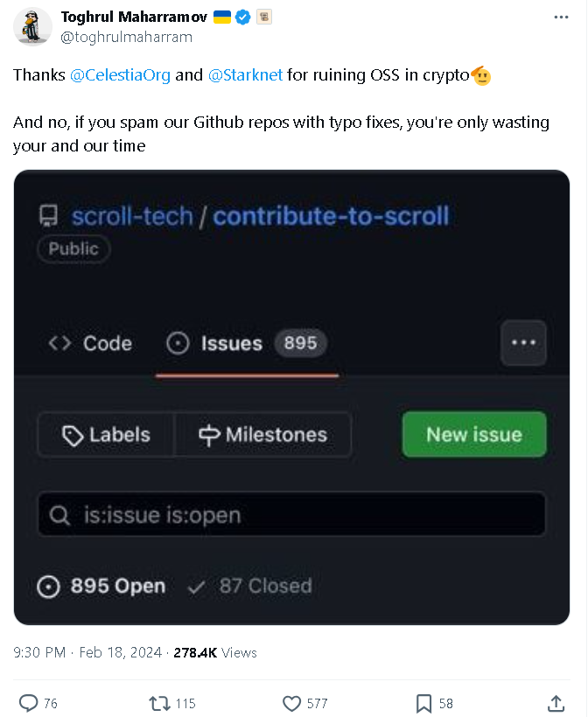Click the New issue button
The width and height of the screenshot is (588, 717).
coord(473,434)
